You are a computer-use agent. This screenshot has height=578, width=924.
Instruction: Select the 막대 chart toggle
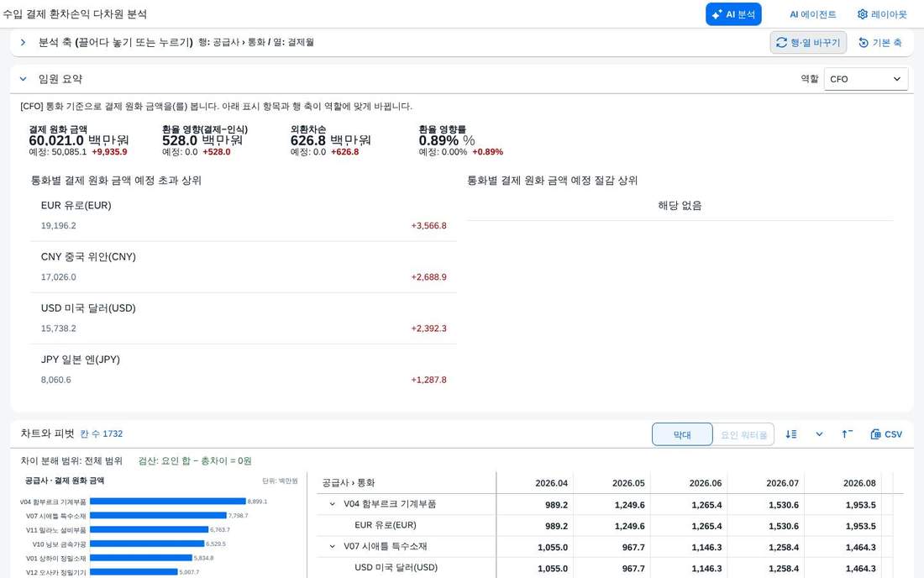[x=682, y=435]
